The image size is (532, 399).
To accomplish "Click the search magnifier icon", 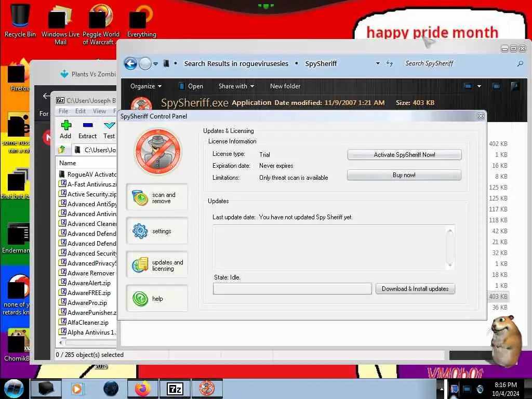I will point(520,63).
